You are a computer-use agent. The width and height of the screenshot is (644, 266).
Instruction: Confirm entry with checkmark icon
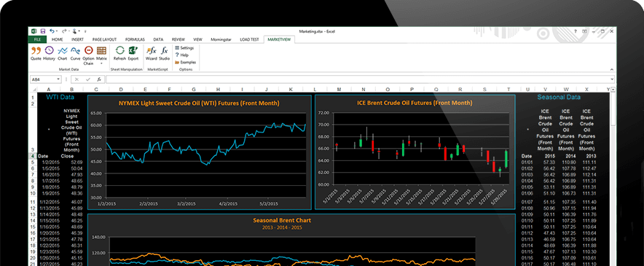click(x=87, y=79)
